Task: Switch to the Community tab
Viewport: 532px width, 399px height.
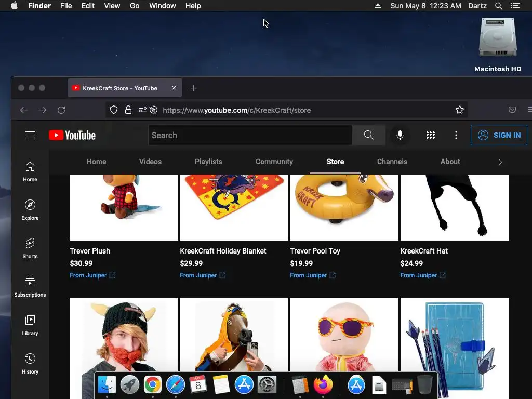Action: point(274,162)
